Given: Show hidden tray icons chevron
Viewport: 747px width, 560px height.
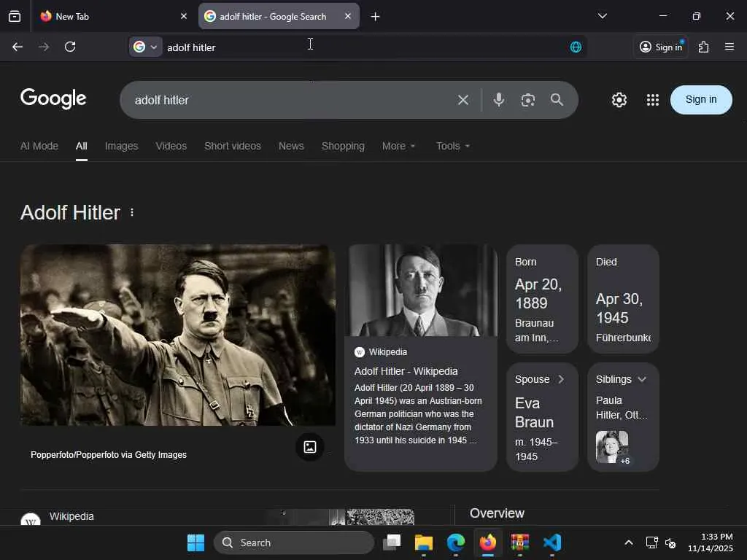Looking at the screenshot, I should pyautogui.click(x=629, y=542).
